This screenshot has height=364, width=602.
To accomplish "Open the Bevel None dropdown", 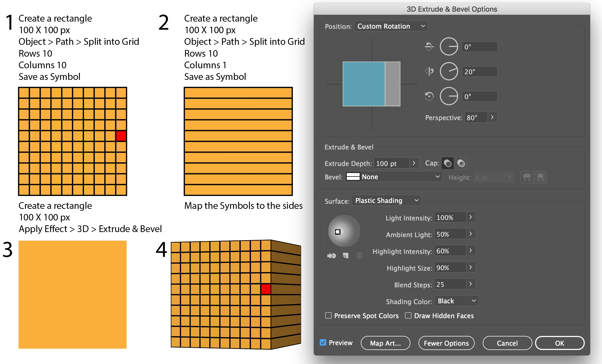I will 393,177.
